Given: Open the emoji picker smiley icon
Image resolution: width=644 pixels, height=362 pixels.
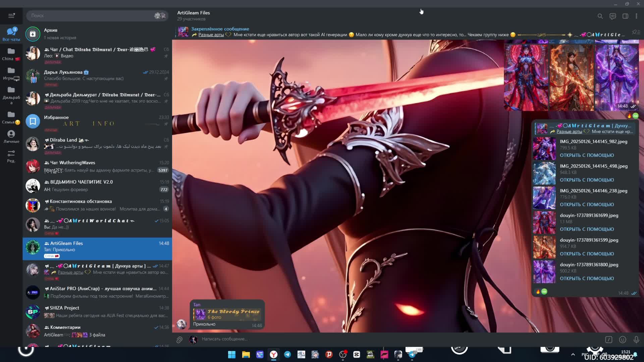Looking at the screenshot, I should [623, 340].
